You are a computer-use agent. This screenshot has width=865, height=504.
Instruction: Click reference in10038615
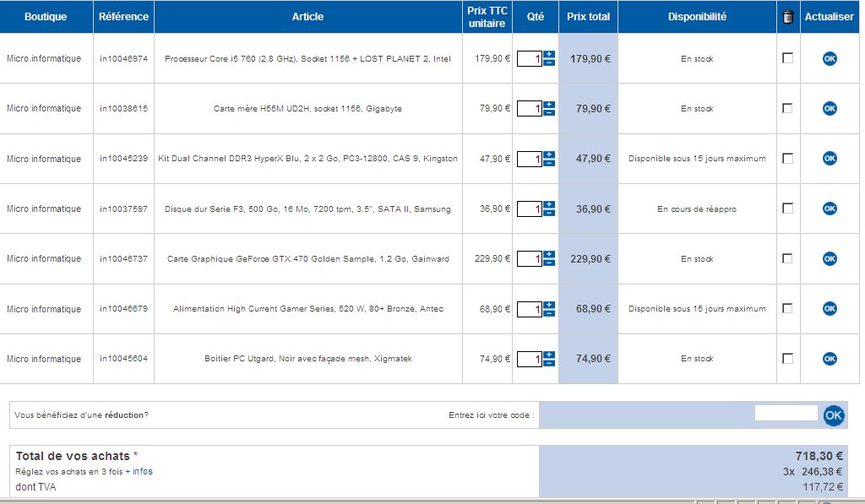point(123,109)
